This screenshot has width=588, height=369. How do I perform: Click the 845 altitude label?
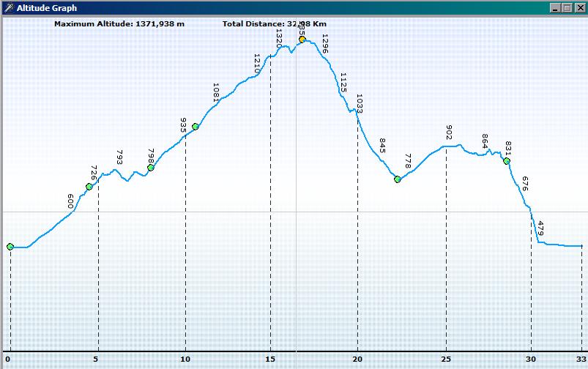pyautogui.click(x=382, y=146)
